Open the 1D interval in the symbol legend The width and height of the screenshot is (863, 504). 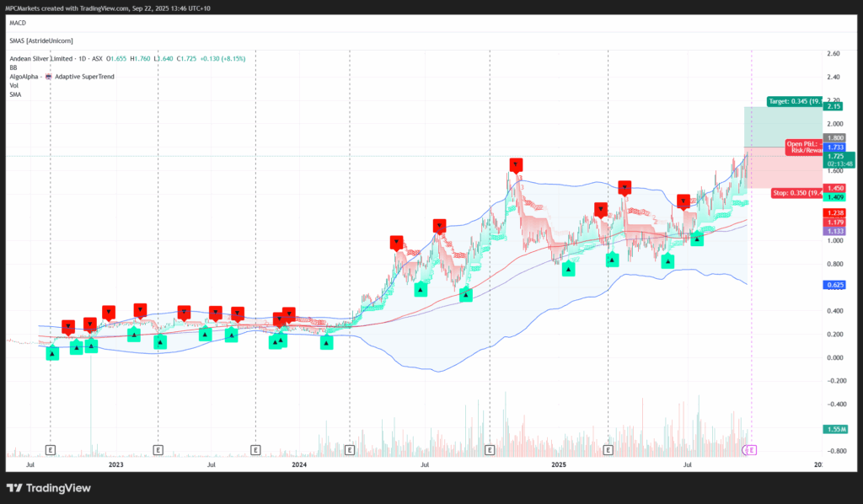click(x=82, y=58)
